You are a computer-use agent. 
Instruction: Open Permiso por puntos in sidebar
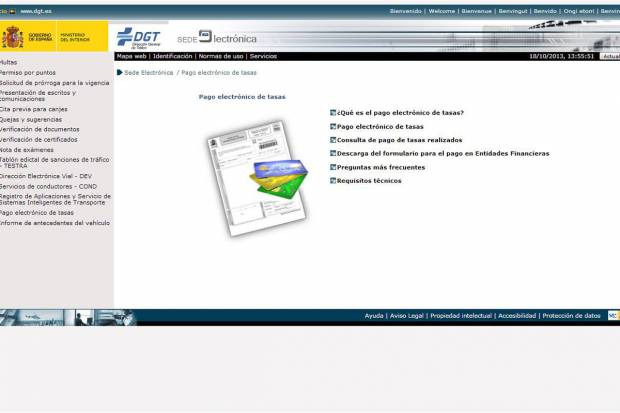[x=28, y=73]
